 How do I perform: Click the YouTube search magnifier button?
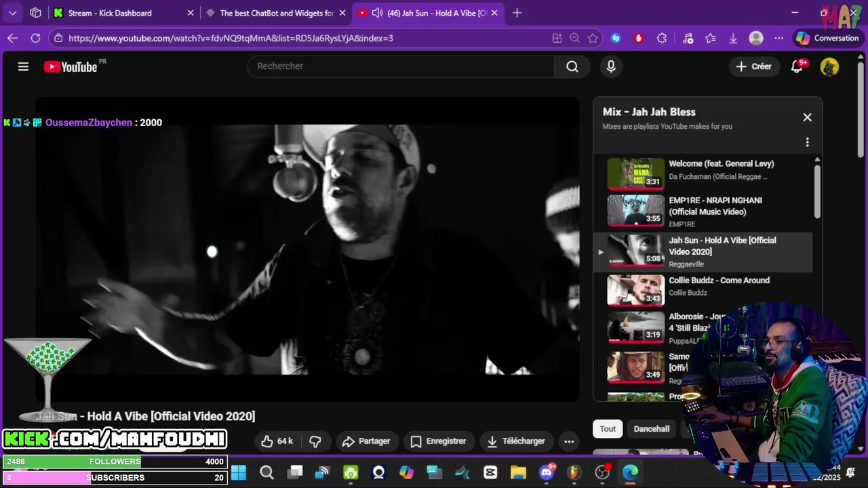tap(572, 66)
